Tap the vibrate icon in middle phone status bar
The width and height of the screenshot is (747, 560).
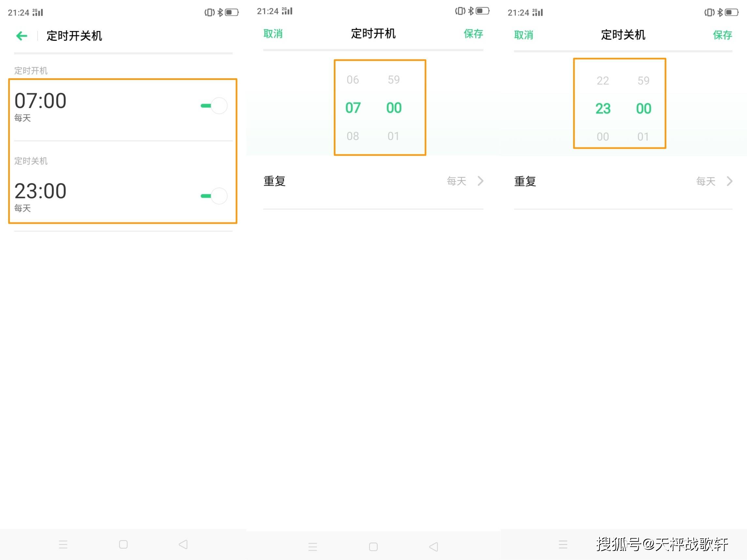click(x=460, y=11)
